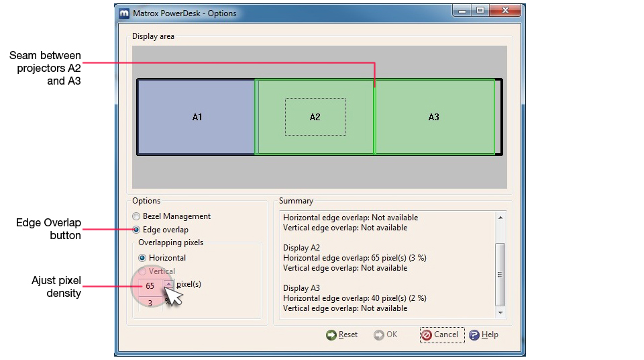Image resolution: width=644 pixels, height=360 pixels.
Task: Choose the Vertical overlapping pixels option
Action: pyautogui.click(x=142, y=271)
